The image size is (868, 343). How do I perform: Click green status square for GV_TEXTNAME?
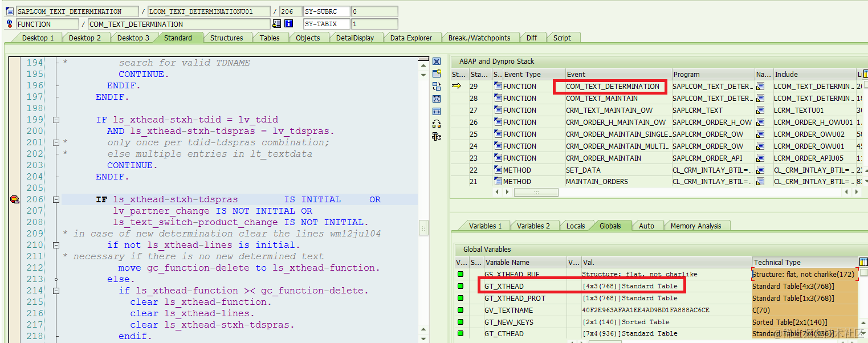point(461,310)
